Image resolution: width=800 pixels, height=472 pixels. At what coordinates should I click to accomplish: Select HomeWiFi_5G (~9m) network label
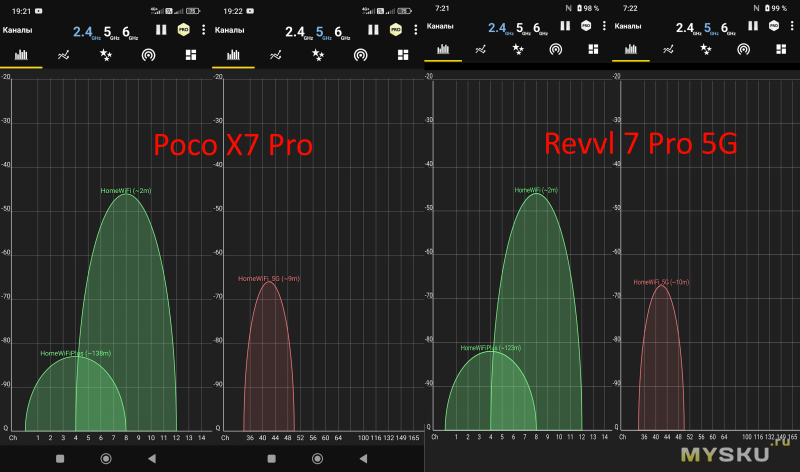(x=269, y=279)
